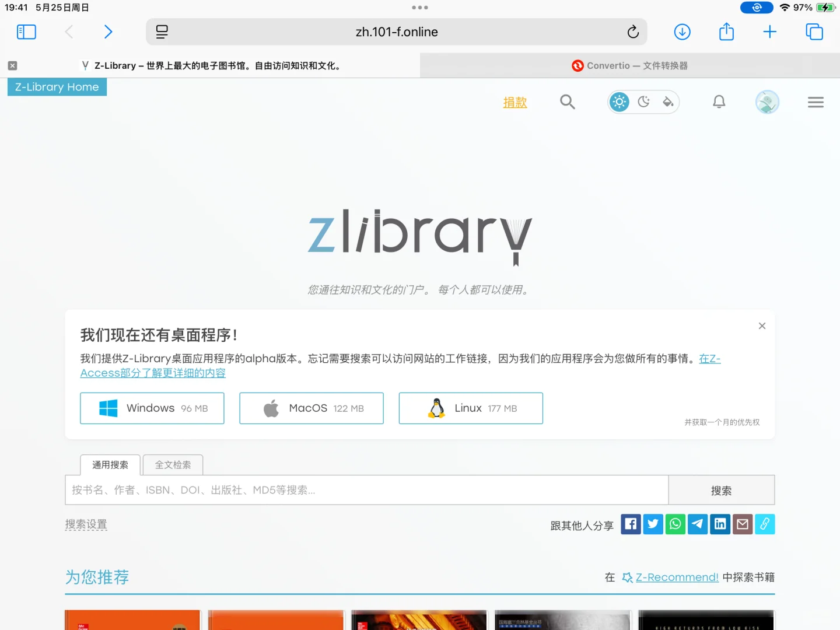
Task: Download the MacOS 122 MB app
Action: pyautogui.click(x=311, y=408)
